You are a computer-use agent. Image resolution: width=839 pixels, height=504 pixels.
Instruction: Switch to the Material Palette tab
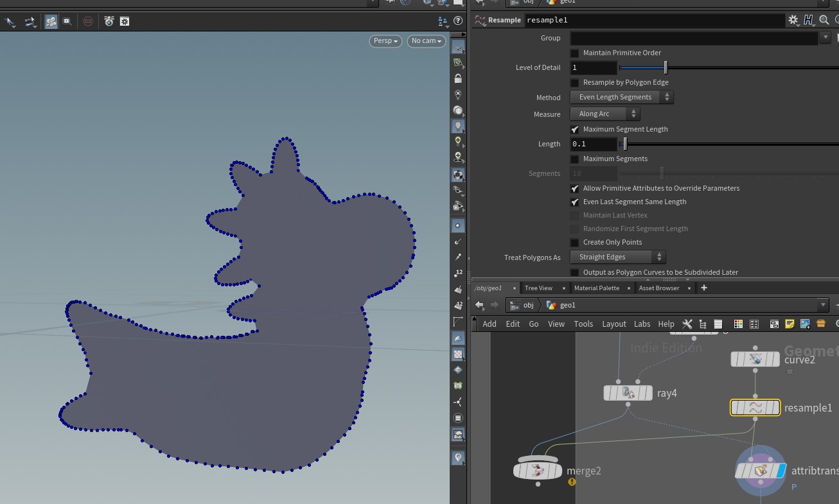pyautogui.click(x=596, y=288)
